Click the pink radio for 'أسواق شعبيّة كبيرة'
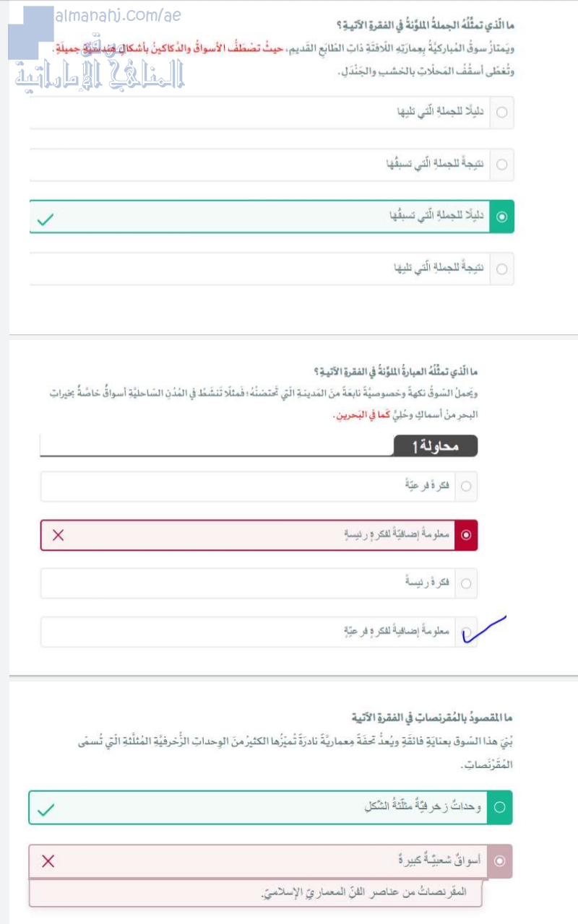578x924 pixels. [500, 861]
